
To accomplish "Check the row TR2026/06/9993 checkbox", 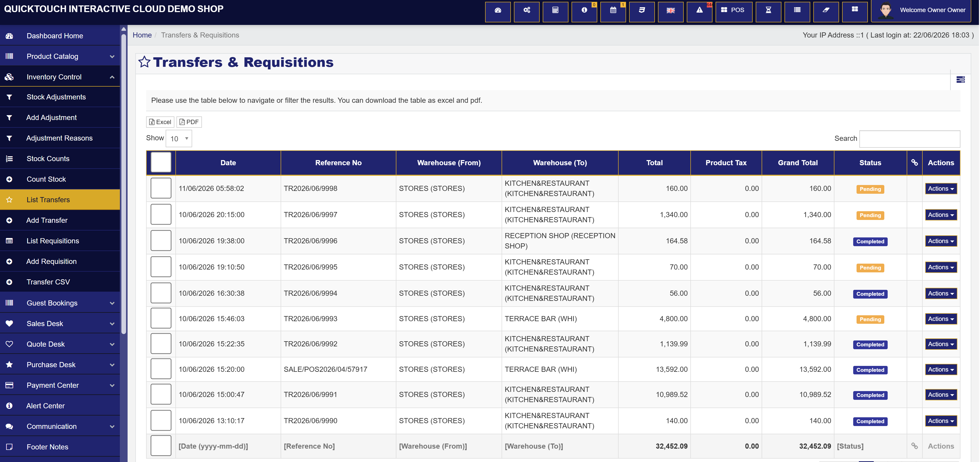I will [161, 318].
